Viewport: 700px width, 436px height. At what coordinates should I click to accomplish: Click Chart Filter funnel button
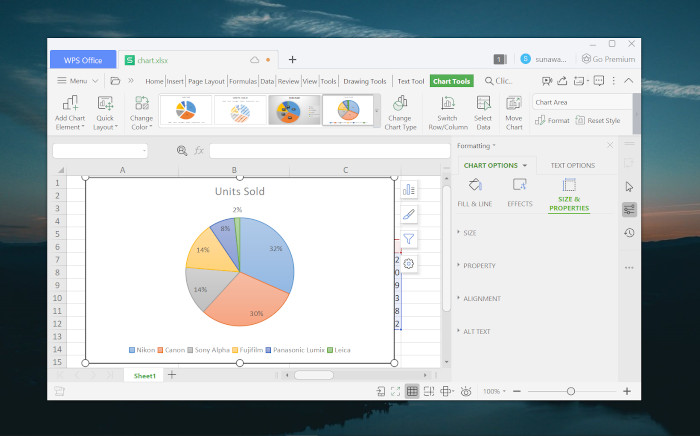coord(408,239)
